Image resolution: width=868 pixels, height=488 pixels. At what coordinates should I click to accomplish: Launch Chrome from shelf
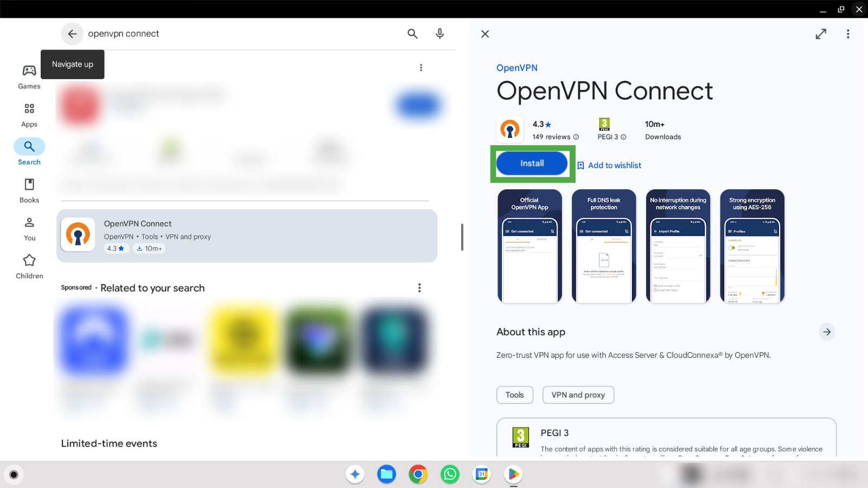(418, 474)
